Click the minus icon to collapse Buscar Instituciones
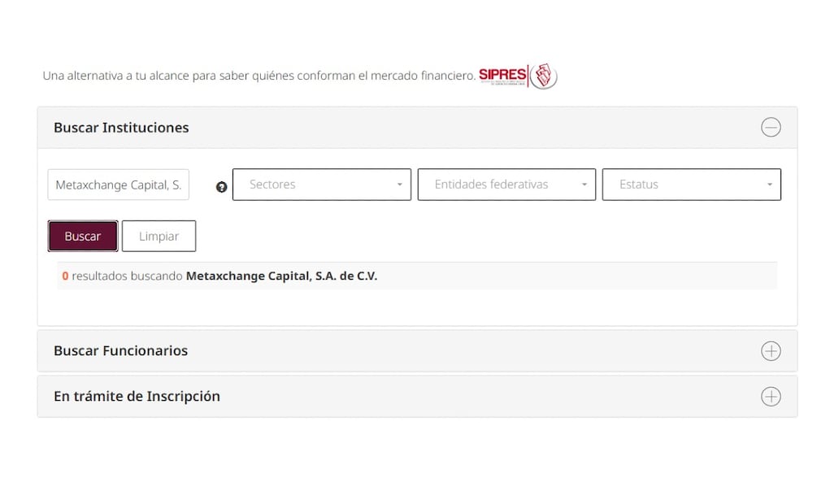This screenshot has height=504, width=817. [x=771, y=128]
